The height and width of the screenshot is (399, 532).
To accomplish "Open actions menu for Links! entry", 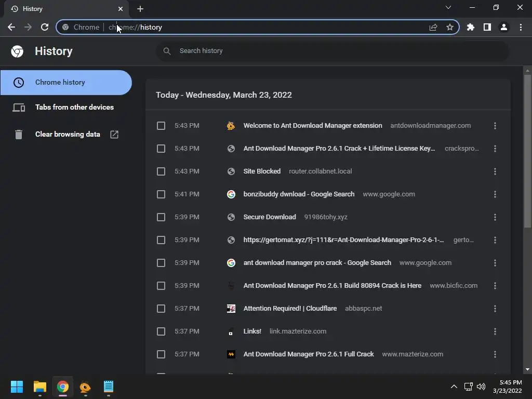I will click(495, 331).
